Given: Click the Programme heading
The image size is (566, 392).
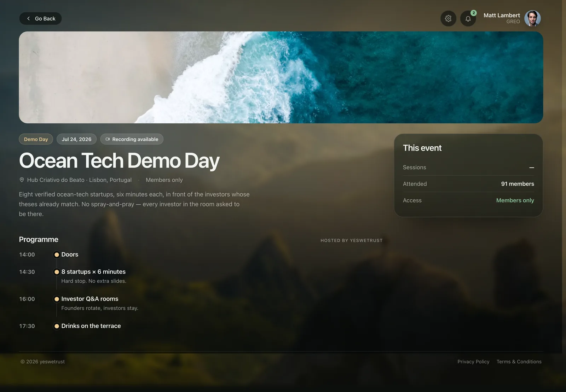Looking at the screenshot, I should tap(39, 239).
